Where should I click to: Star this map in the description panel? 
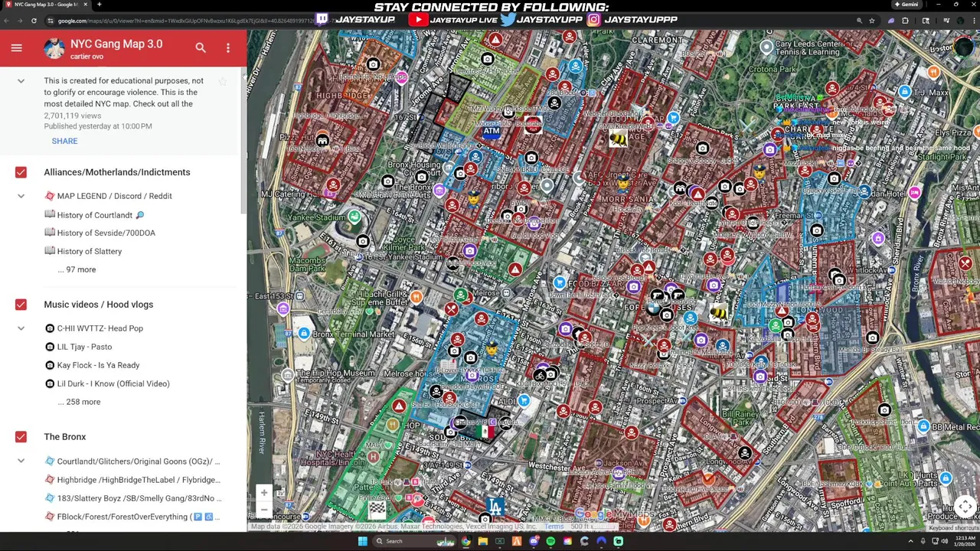click(x=223, y=80)
